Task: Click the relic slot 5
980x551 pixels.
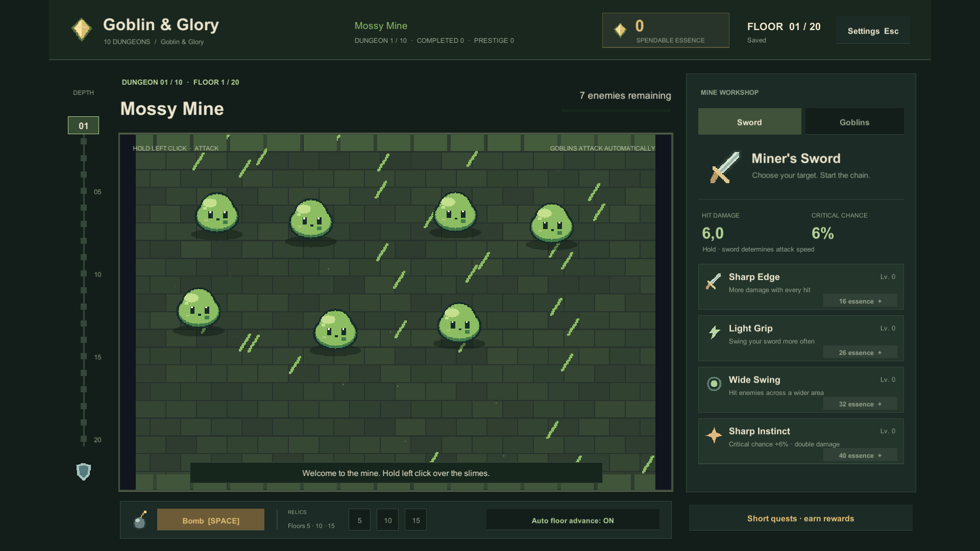Action: pyautogui.click(x=359, y=520)
